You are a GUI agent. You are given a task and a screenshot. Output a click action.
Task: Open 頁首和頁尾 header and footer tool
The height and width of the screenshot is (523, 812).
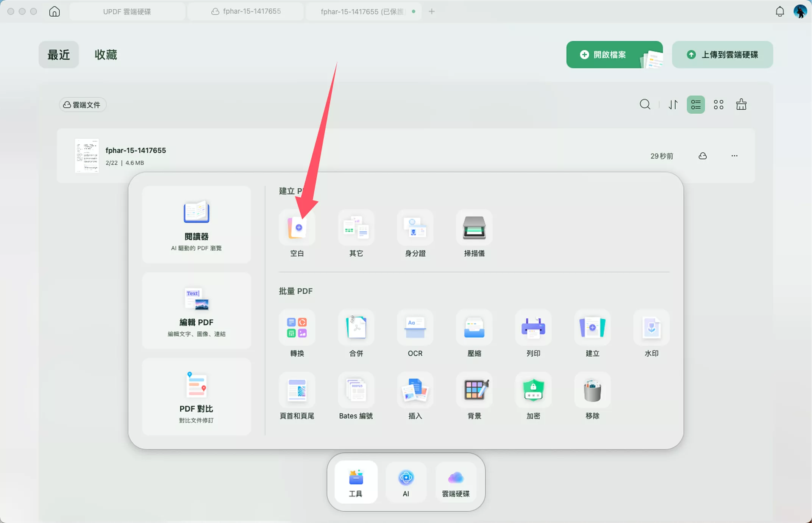pyautogui.click(x=297, y=390)
